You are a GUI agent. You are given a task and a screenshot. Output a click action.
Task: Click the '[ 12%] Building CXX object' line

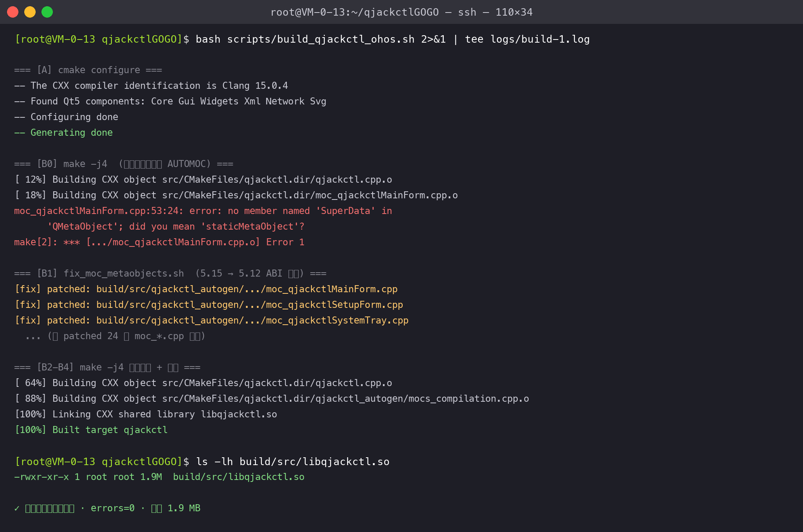point(203,180)
